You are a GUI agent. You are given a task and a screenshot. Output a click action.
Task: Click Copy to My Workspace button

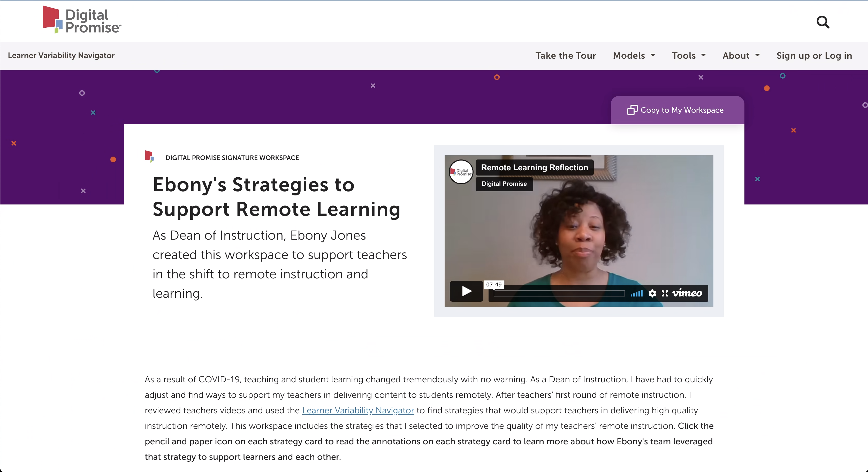tap(677, 110)
